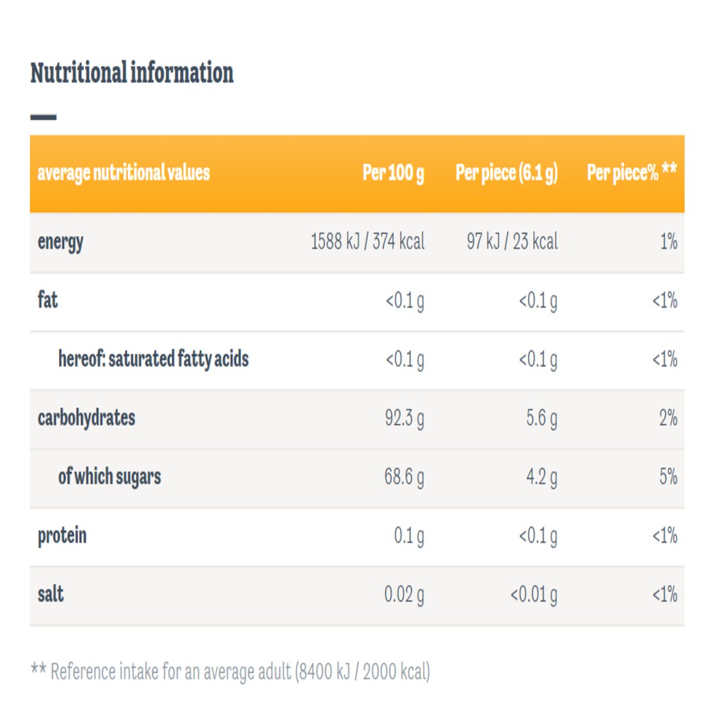Click the 'of which sugars' label

tap(109, 477)
